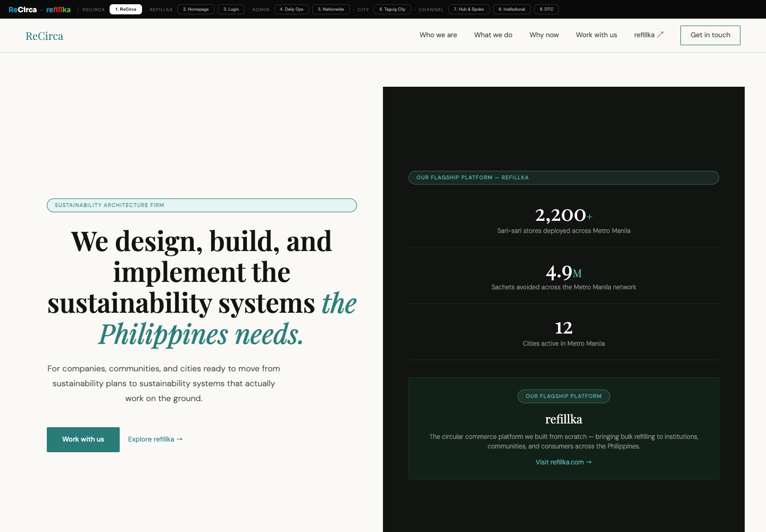Follow the Explore refillka link
This screenshot has height=532, width=766.
pos(155,439)
